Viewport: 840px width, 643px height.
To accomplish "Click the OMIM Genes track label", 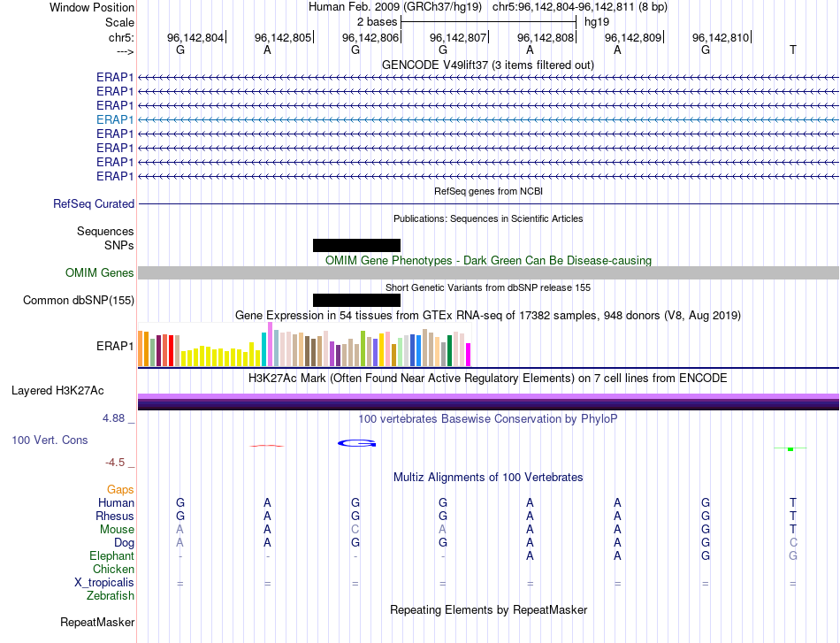I will click(99, 273).
